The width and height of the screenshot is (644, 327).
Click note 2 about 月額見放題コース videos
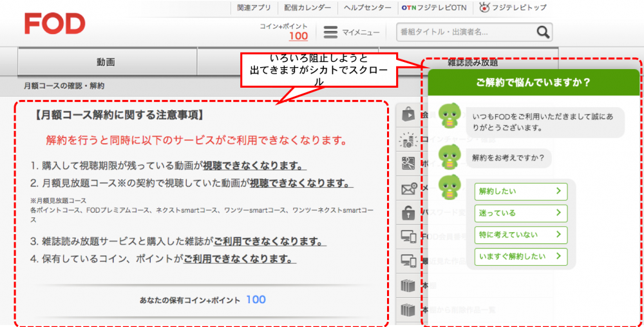pyautogui.click(x=191, y=183)
